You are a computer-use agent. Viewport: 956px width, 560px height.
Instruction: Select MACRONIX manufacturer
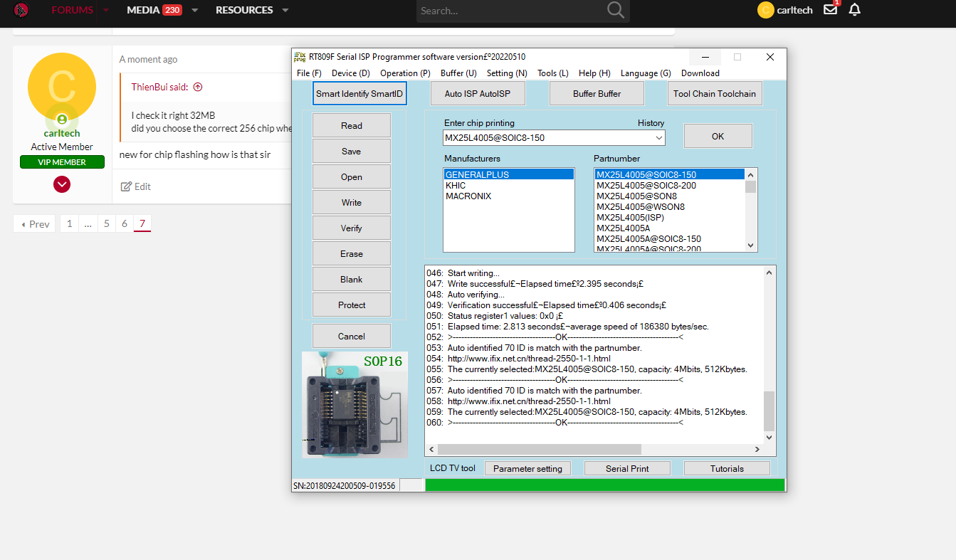(x=508, y=196)
